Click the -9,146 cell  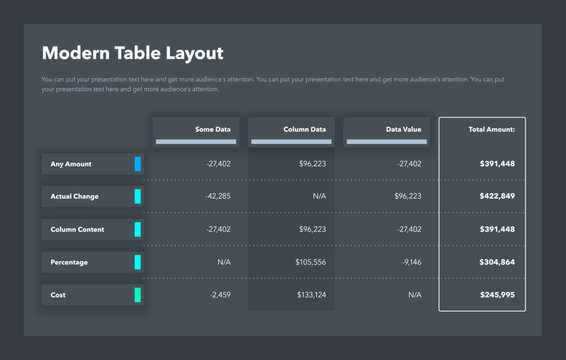tap(412, 262)
